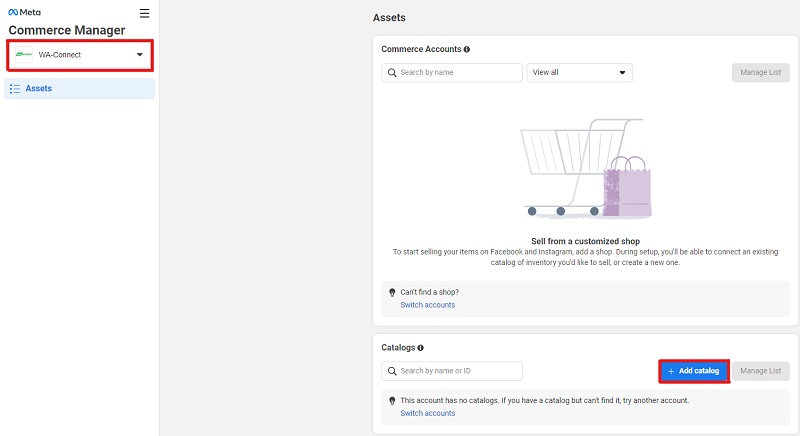Click the WA-Connect account logo thumbnail
This screenshot has height=436, width=800.
coord(23,55)
